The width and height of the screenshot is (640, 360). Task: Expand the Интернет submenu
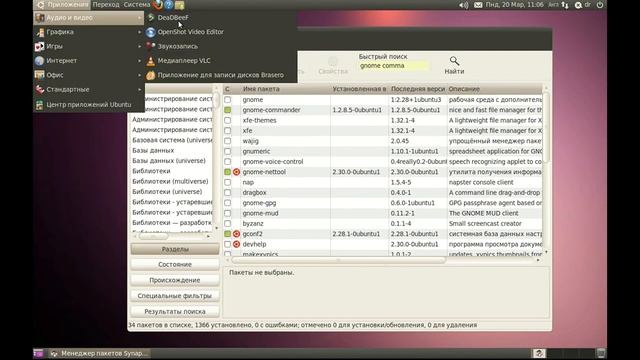pyautogui.click(x=89, y=60)
